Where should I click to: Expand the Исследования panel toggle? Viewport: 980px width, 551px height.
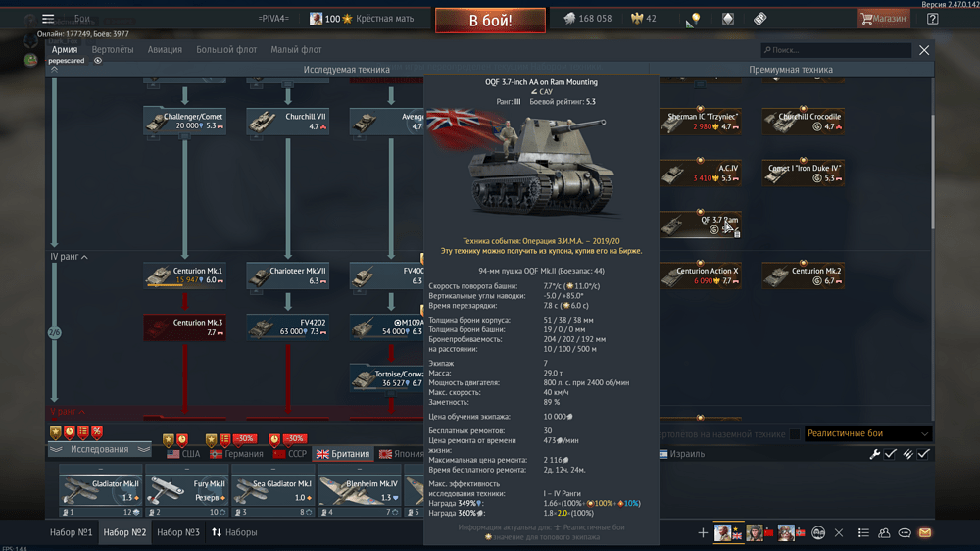[x=99, y=449]
